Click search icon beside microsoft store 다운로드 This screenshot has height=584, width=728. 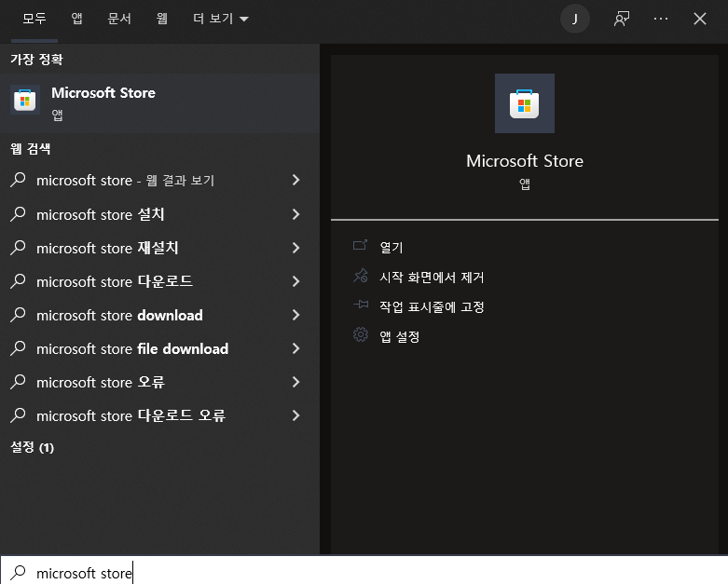18,280
